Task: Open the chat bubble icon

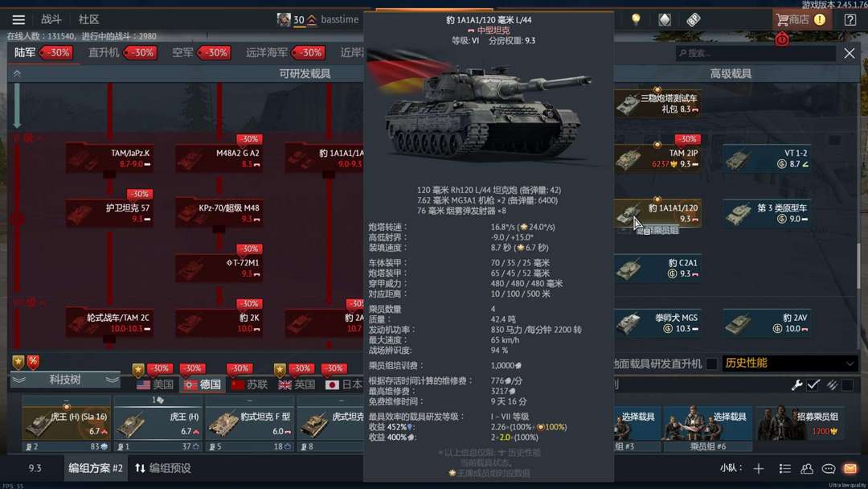Action: tap(828, 469)
